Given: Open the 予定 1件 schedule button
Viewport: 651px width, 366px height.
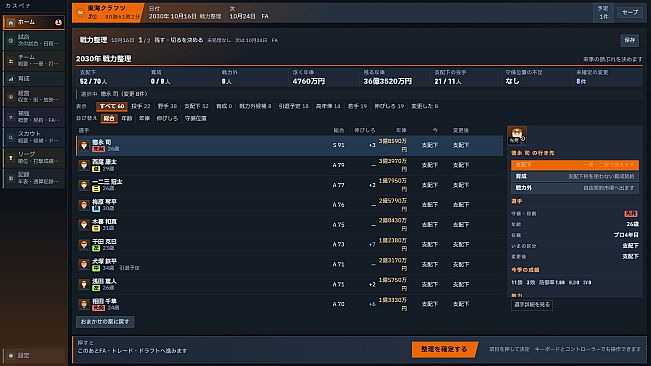Looking at the screenshot, I should (x=603, y=12).
